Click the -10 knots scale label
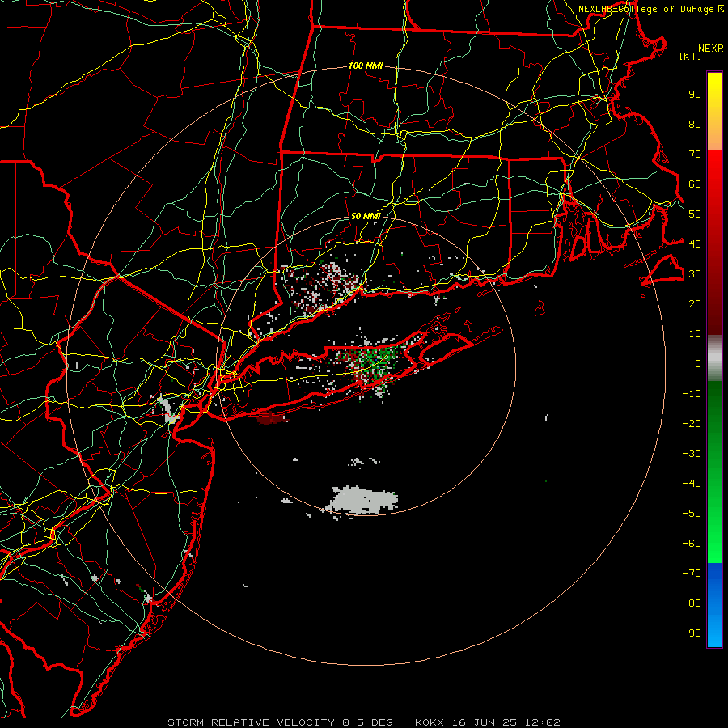The height and width of the screenshot is (728, 728). pyautogui.click(x=692, y=394)
